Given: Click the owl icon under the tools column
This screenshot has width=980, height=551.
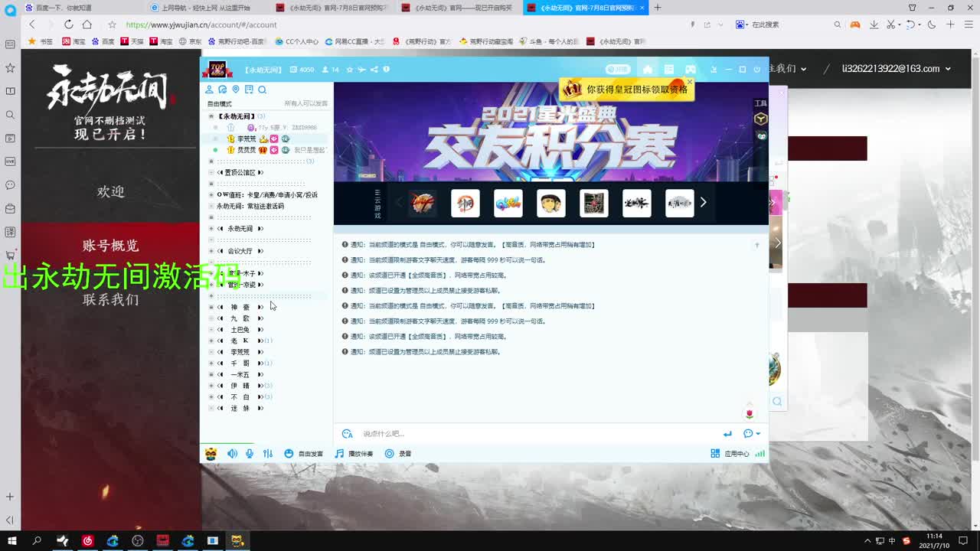Looking at the screenshot, I should [762, 136].
